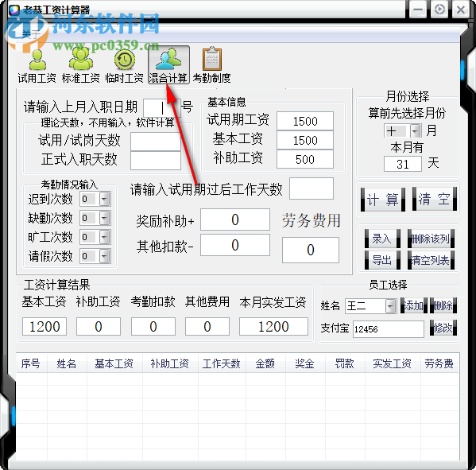Click the 清空 button
The image size is (476, 470).
coord(435,200)
